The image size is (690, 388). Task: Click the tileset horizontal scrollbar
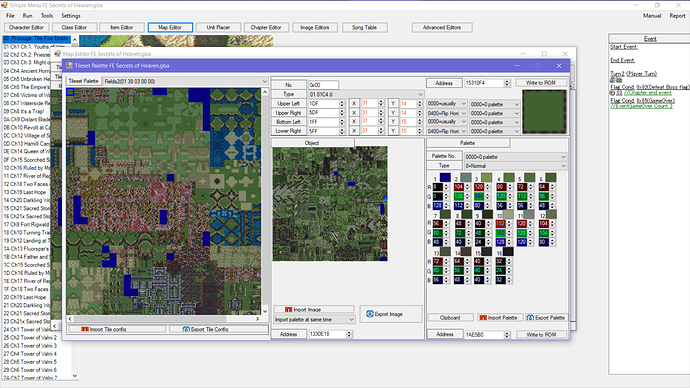163,318
